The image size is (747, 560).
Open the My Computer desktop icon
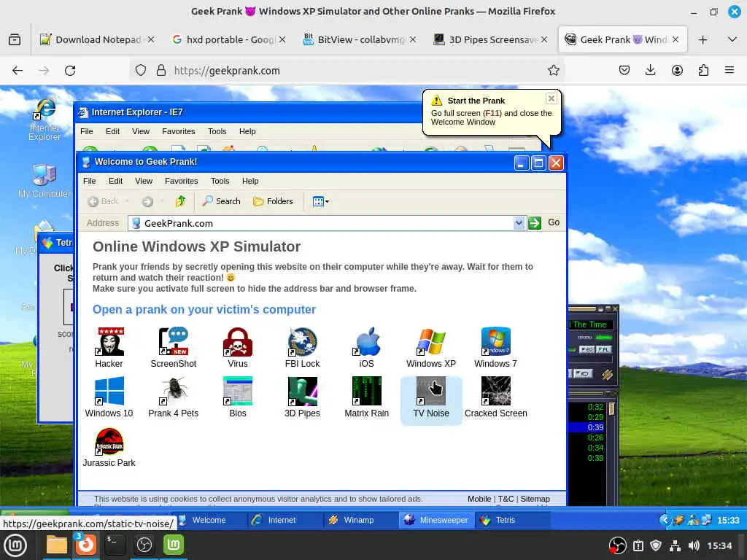click(44, 181)
